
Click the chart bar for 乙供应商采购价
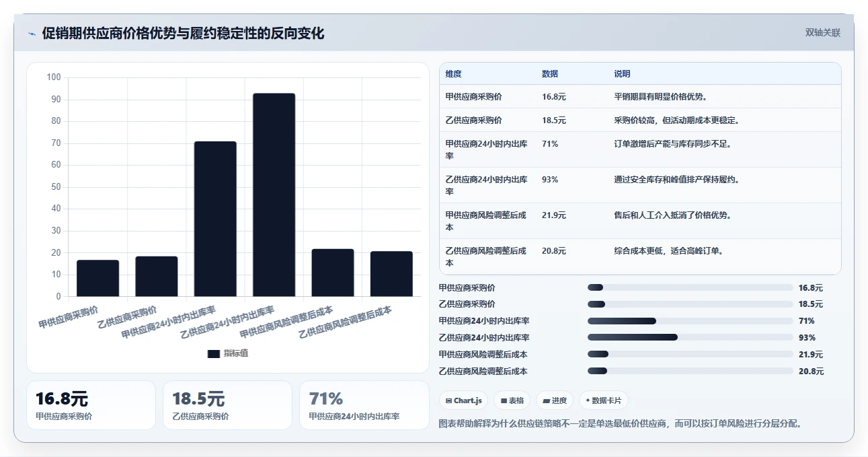(x=157, y=276)
